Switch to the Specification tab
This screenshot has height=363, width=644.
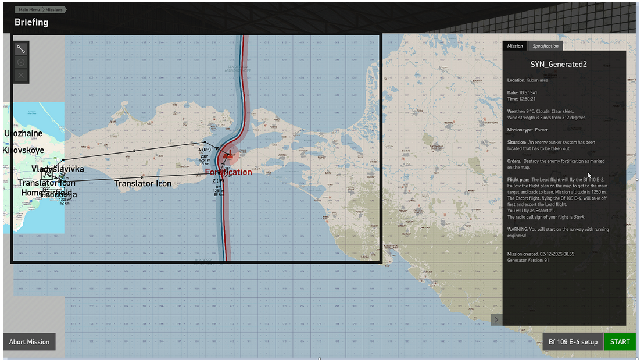[545, 46]
